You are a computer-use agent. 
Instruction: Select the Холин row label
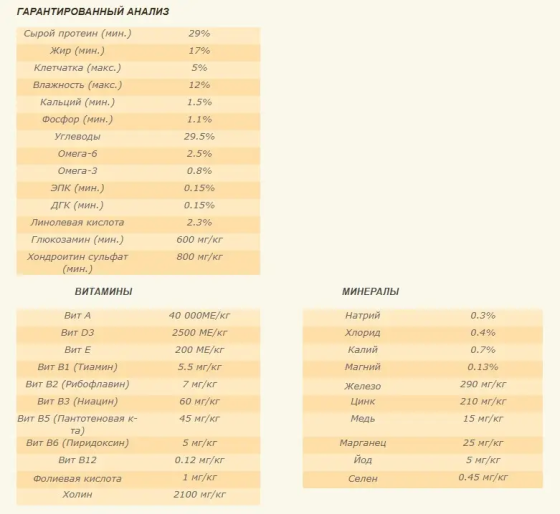coord(78,494)
